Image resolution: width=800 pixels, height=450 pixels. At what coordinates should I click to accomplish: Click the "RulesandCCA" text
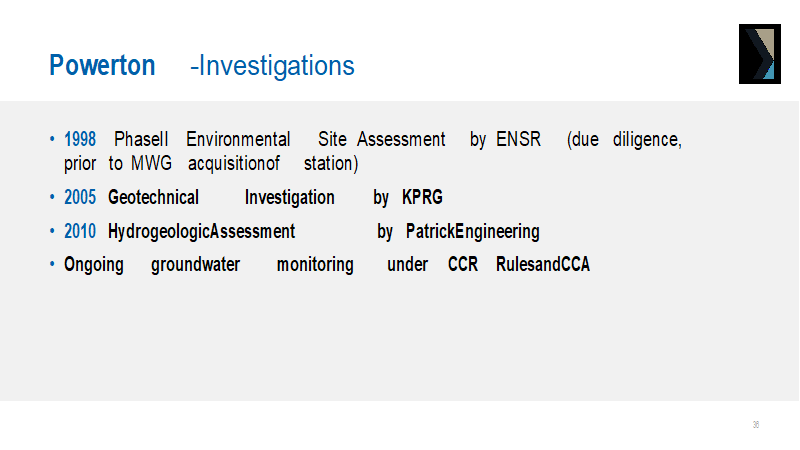tap(543, 265)
